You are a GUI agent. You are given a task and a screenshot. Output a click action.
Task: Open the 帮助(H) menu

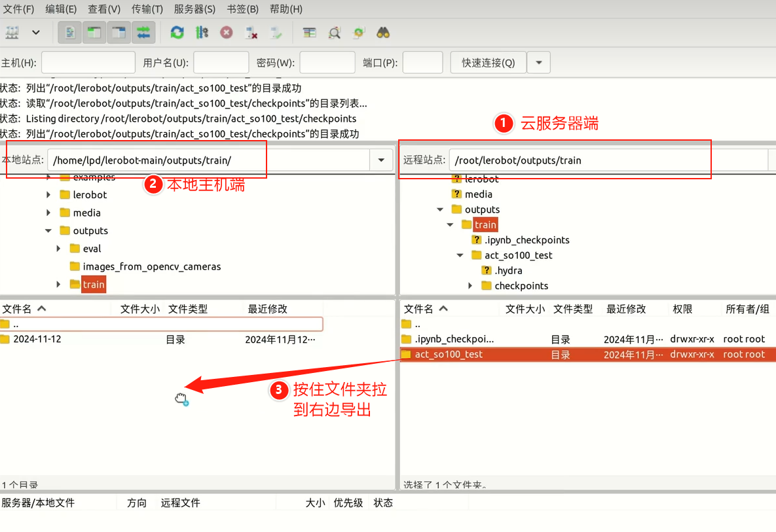pos(286,9)
